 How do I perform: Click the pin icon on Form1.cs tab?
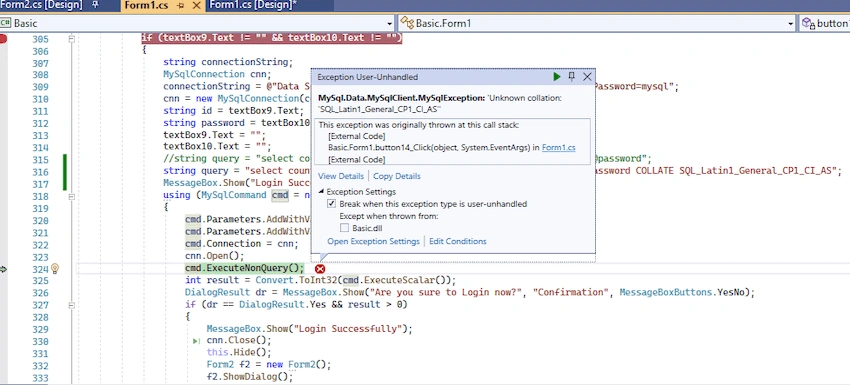(x=181, y=5)
